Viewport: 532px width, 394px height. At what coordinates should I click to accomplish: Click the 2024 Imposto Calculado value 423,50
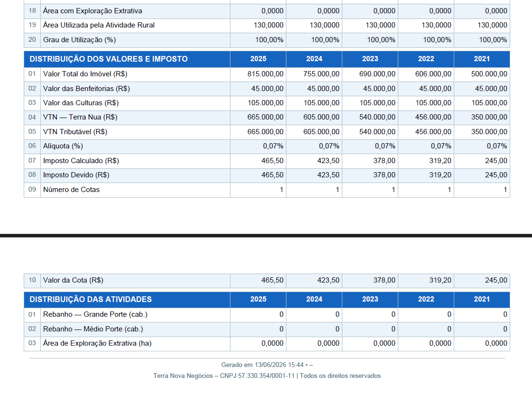click(328, 161)
